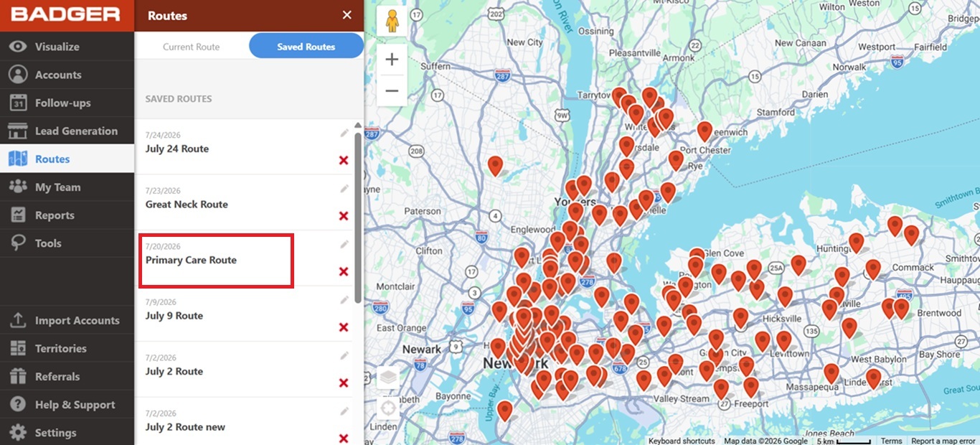Delete the Great Neck Route
The image size is (980, 445).
(344, 216)
